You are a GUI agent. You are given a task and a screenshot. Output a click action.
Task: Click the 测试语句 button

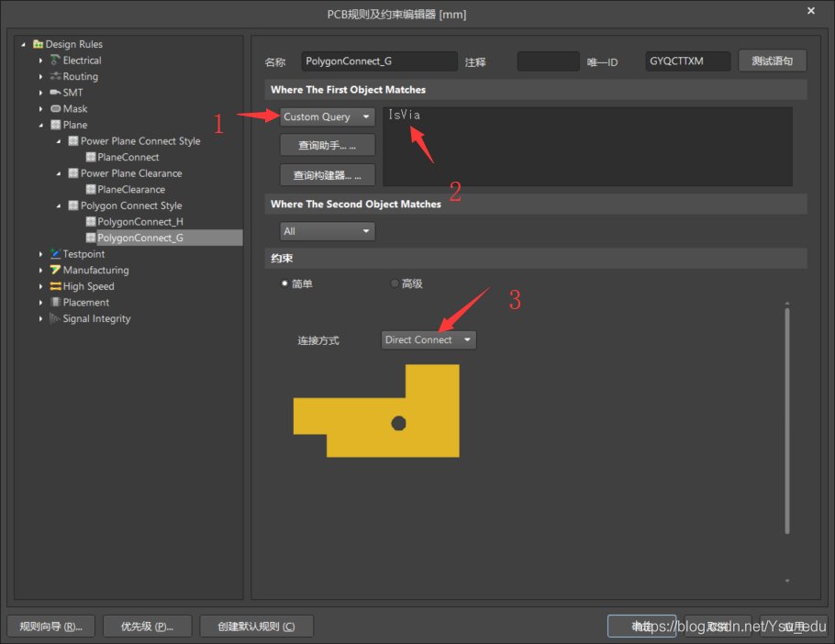tap(773, 61)
